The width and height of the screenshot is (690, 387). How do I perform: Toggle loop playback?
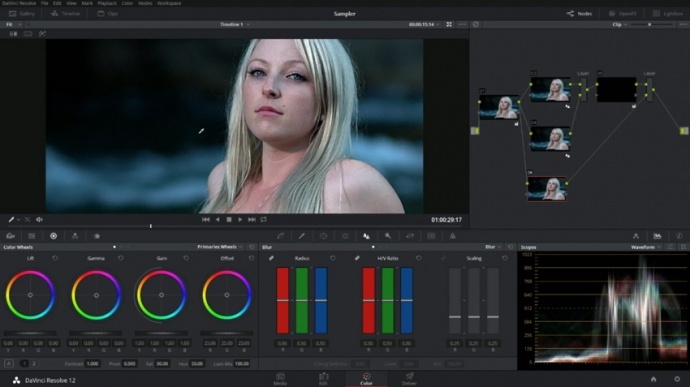(x=264, y=219)
